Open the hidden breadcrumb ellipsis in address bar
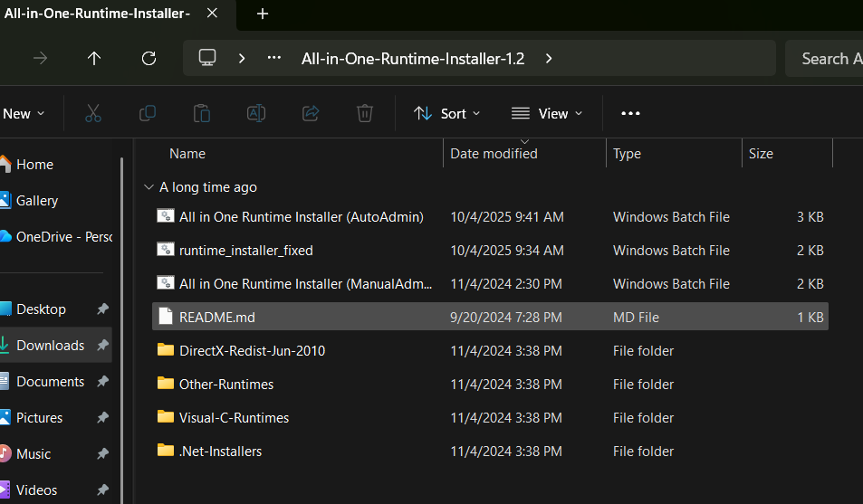The height and width of the screenshot is (504, 863). click(274, 58)
